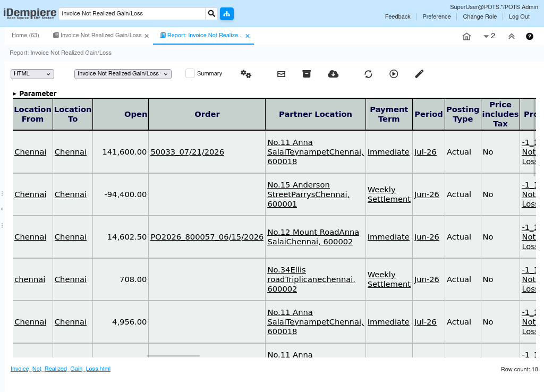Viewport: 544px width, 392px height.
Task: Click the Payment Term column header
Action: pyautogui.click(x=389, y=114)
